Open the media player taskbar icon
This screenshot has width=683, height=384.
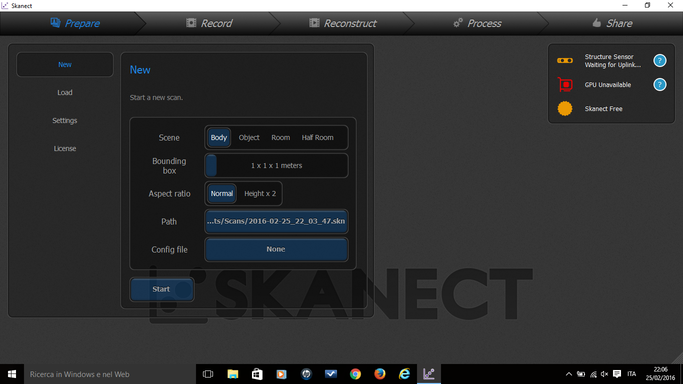pyautogui.click(x=281, y=374)
